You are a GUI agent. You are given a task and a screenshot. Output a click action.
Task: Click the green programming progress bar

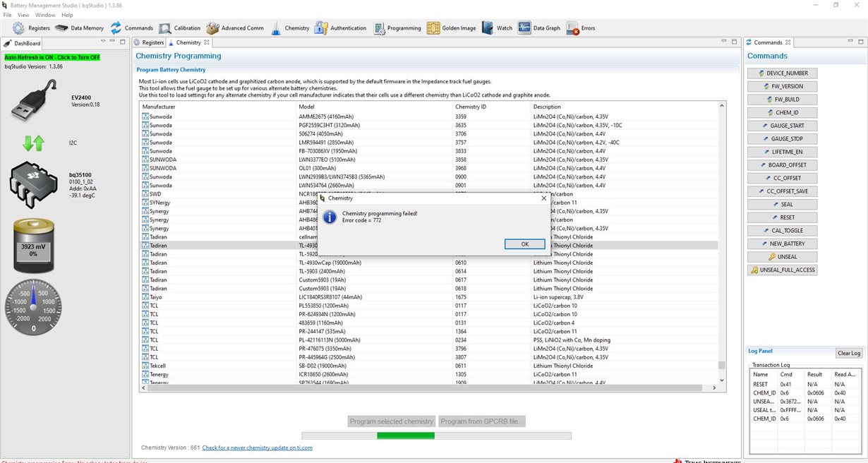406,435
